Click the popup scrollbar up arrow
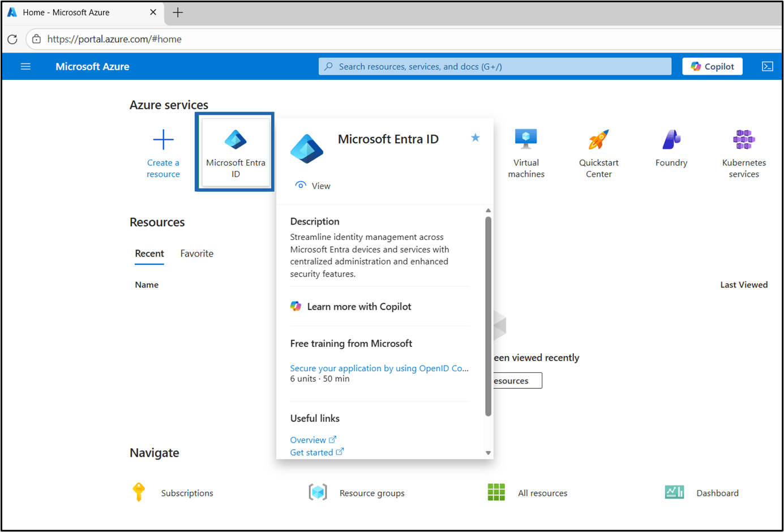 488,211
